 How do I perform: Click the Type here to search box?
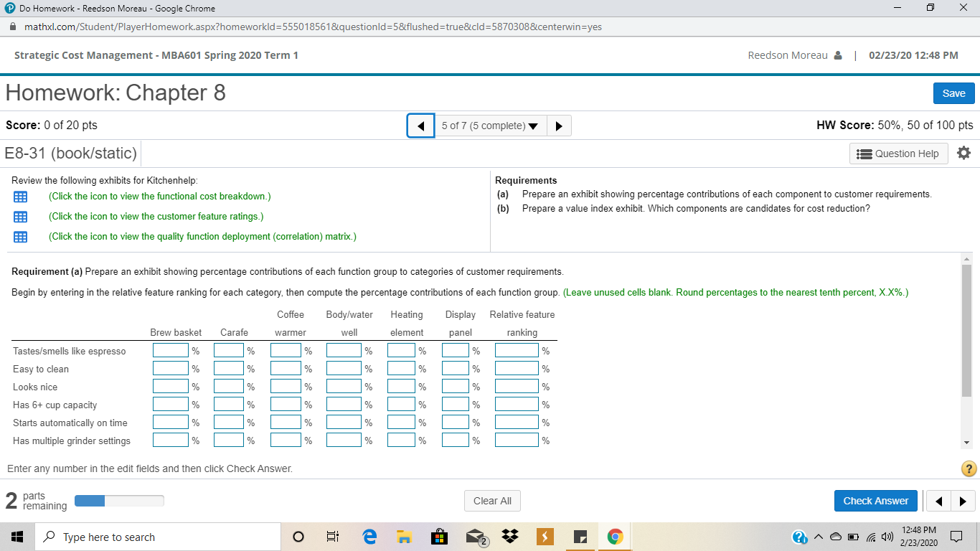158,537
